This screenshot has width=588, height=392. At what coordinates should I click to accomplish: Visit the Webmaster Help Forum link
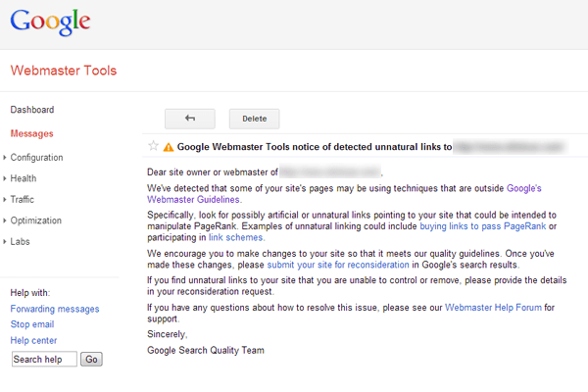(x=493, y=308)
